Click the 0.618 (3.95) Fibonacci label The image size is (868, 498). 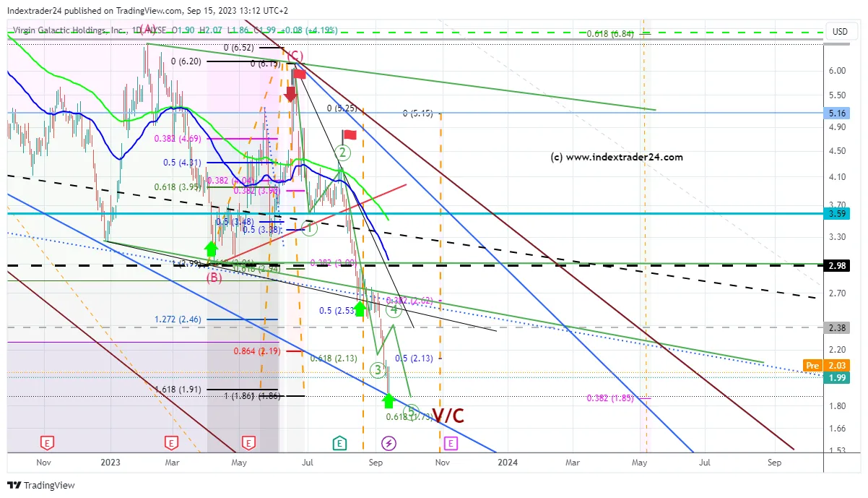click(178, 186)
